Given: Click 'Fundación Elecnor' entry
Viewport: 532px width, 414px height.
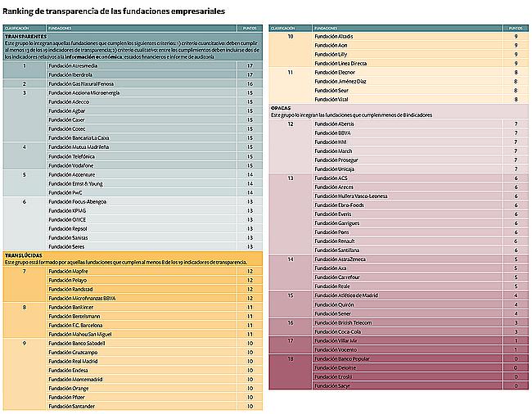Looking at the screenshot, I should (335, 72).
